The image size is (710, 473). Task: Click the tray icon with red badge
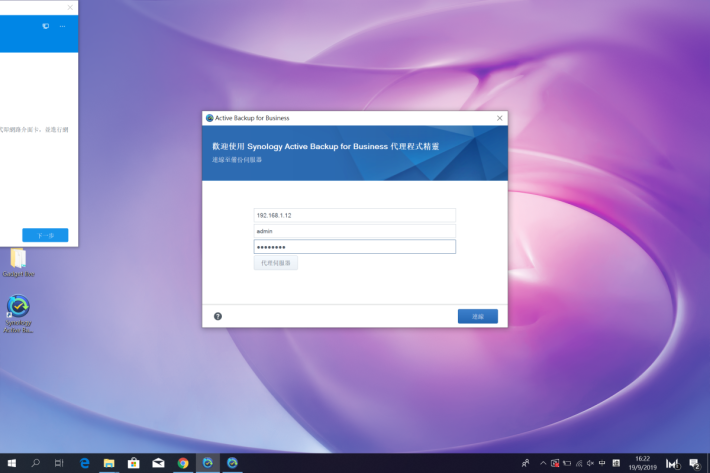(555, 463)
